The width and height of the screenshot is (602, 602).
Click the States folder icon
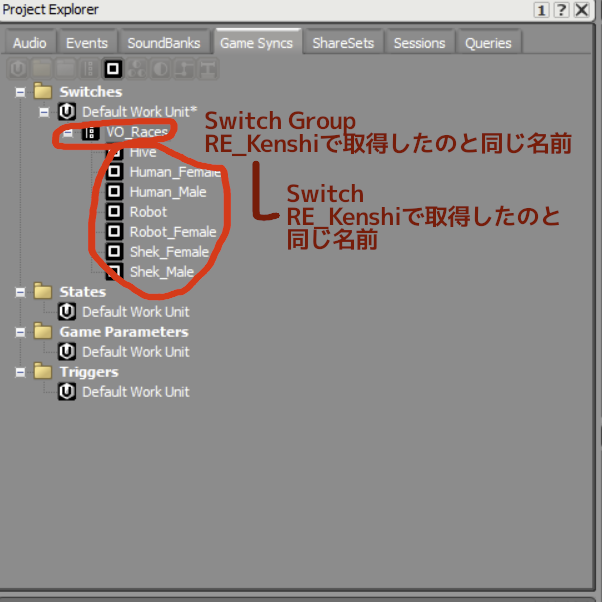coord(43,291)
